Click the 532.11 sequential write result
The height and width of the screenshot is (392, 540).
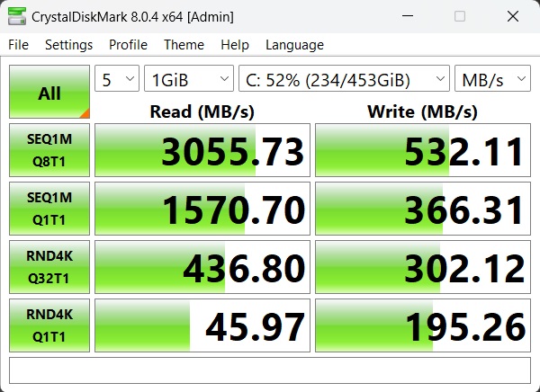[423, 150]
